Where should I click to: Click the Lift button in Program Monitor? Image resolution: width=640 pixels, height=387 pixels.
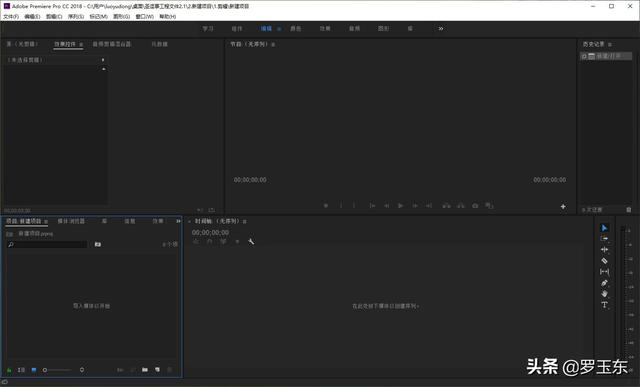(x=447, y=206)
